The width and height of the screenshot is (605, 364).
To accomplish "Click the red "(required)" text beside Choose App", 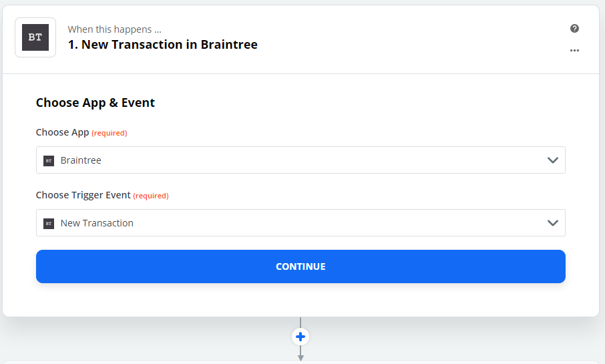I will click(x=110, y=133).
